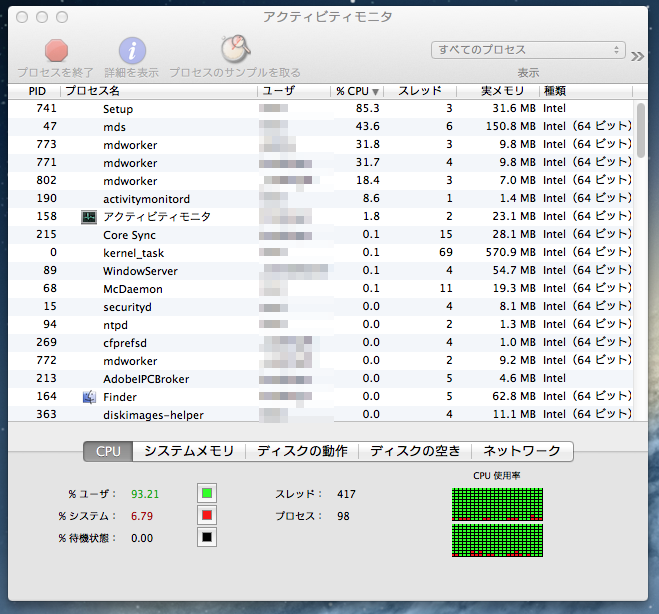Switch to the ディスクの空き tab

(x=415, y=451)
